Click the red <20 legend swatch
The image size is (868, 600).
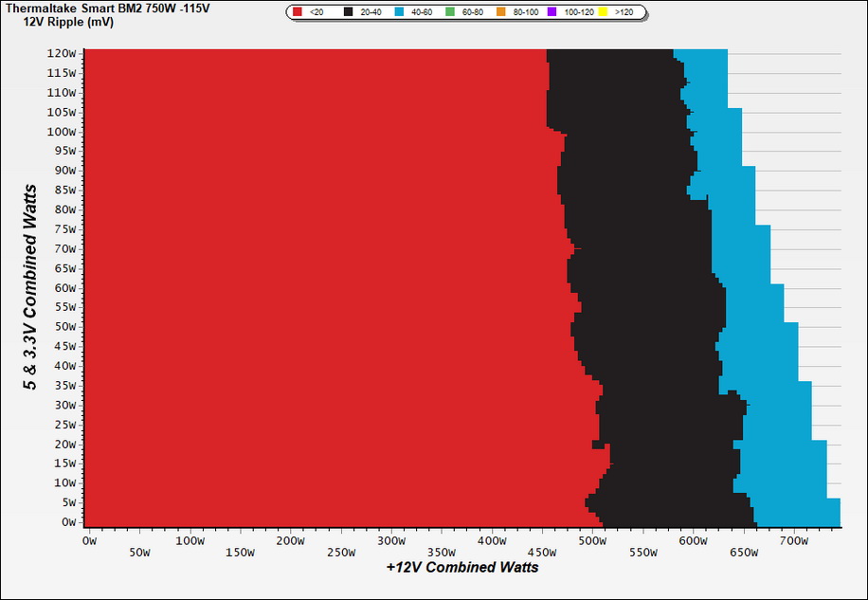pyautogui.click(x=298, y=11)
